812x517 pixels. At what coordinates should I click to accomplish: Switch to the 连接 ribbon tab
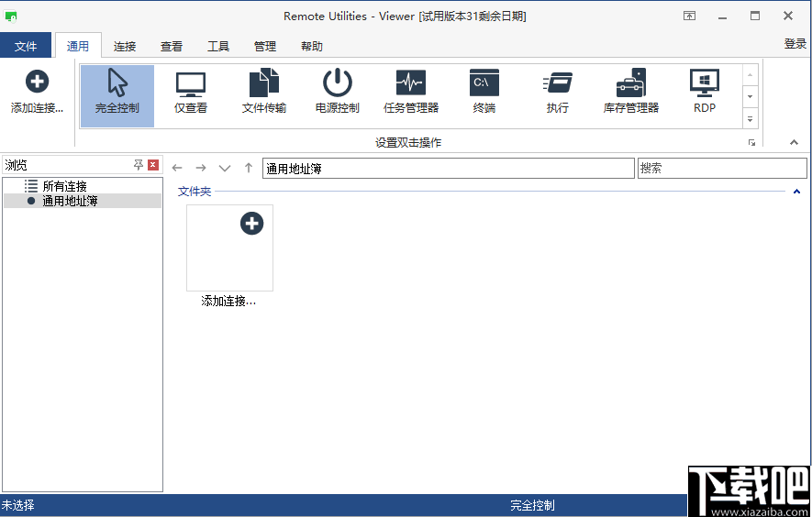click(125, 46)
